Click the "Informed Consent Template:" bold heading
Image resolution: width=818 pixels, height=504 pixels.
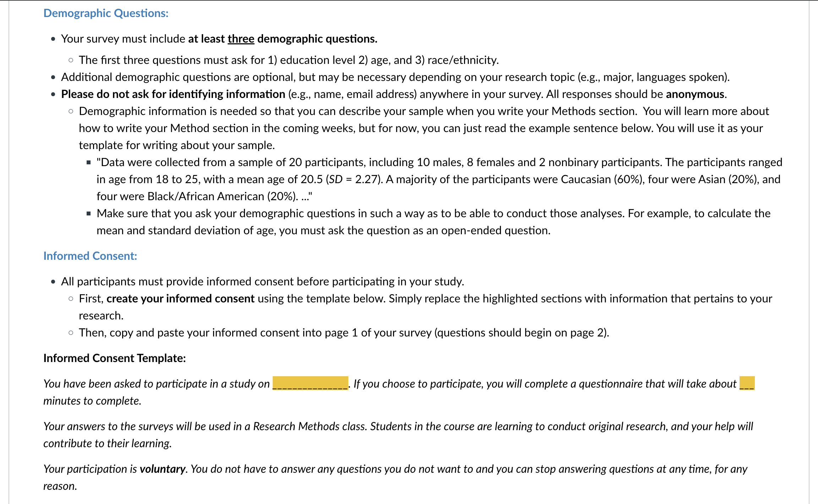point(114,358)
